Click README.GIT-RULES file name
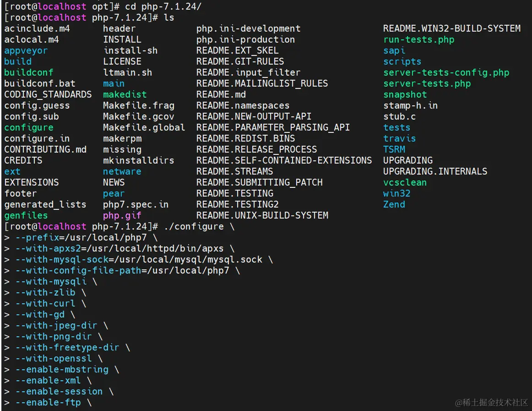Image resolution: width=532 pixels, height=411 pixels. pos(240,61)
